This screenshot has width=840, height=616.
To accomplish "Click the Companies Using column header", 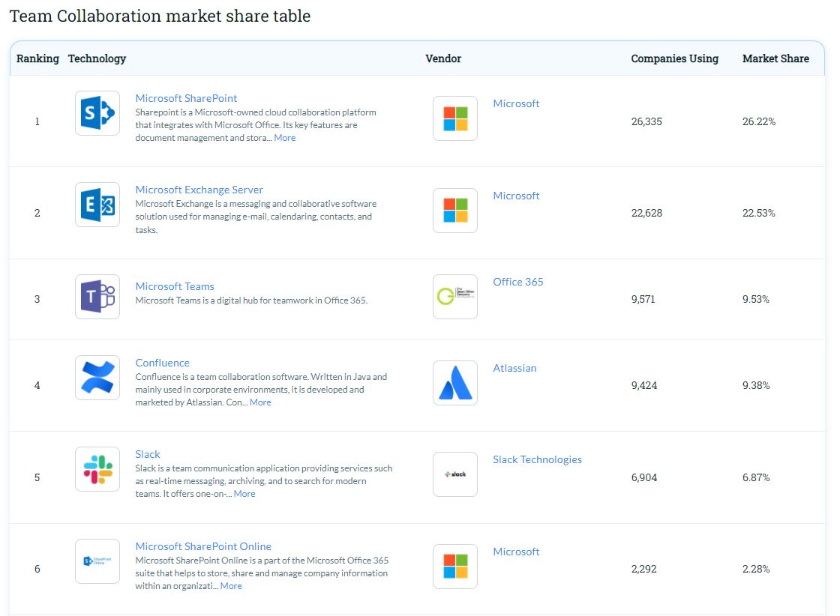I will [x=674, y=58].
